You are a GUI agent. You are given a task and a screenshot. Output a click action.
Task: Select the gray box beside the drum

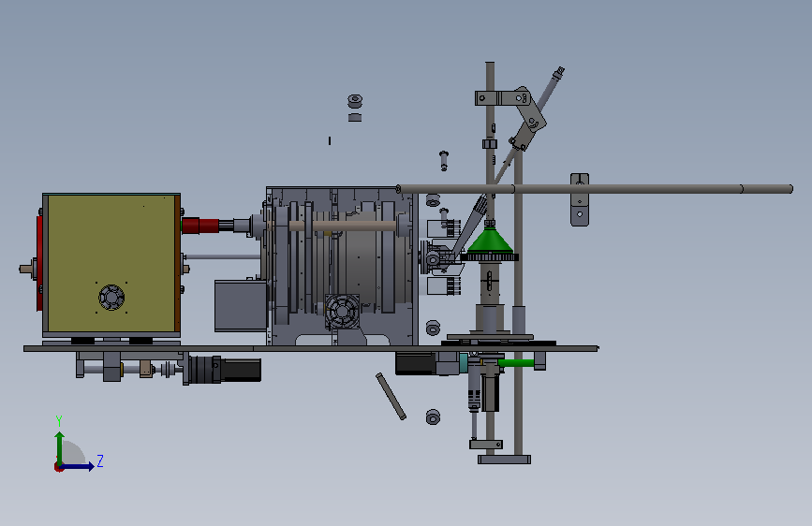pyautogui.click(x=241, y=305)
